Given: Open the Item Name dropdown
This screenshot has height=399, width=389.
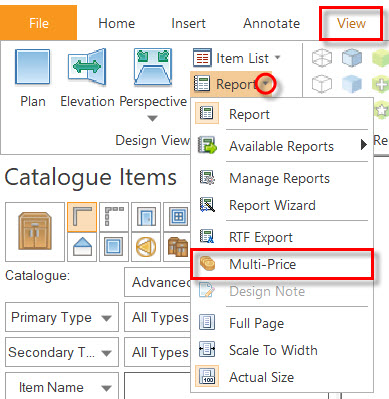Looking at the screenshot, I should coord(62,386).
